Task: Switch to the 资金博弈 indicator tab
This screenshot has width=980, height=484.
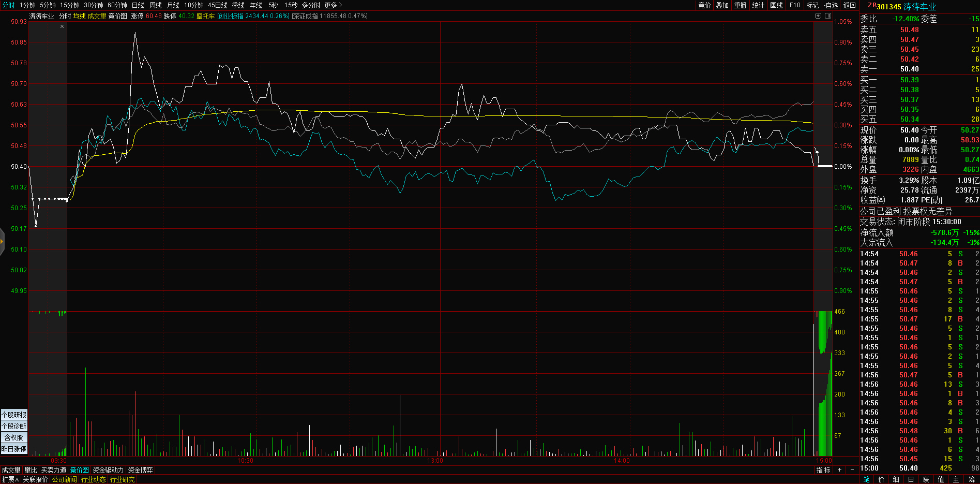Action: click(140, 470)
